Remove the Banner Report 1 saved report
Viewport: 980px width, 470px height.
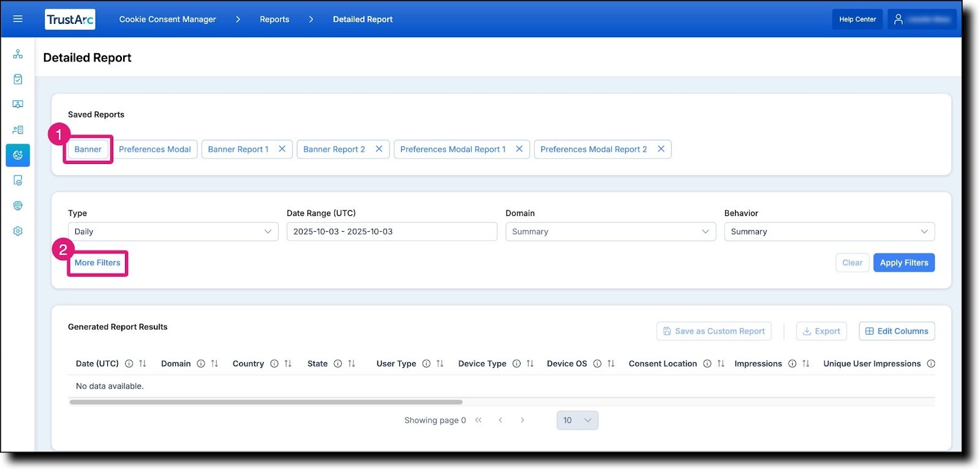(282, 149)
